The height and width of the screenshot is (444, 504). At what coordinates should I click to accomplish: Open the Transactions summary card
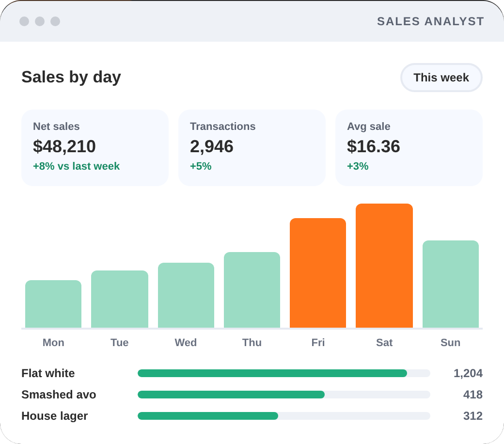[252, 147]
